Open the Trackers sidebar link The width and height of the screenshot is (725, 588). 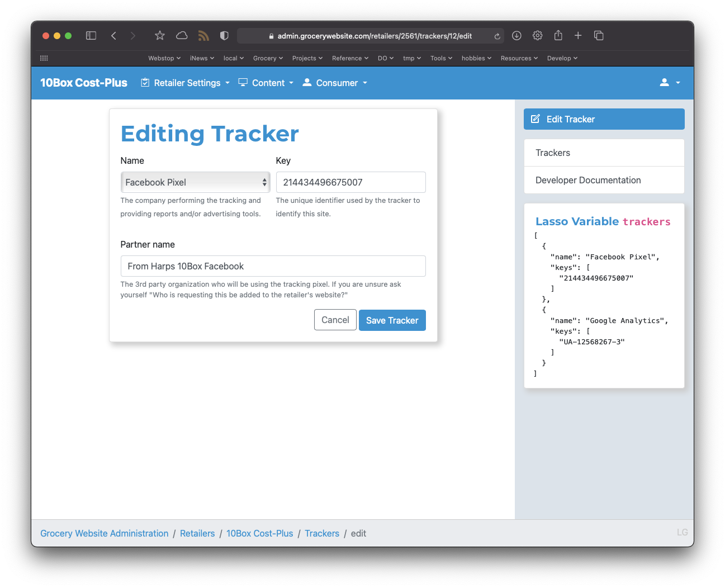pos(604,153)
